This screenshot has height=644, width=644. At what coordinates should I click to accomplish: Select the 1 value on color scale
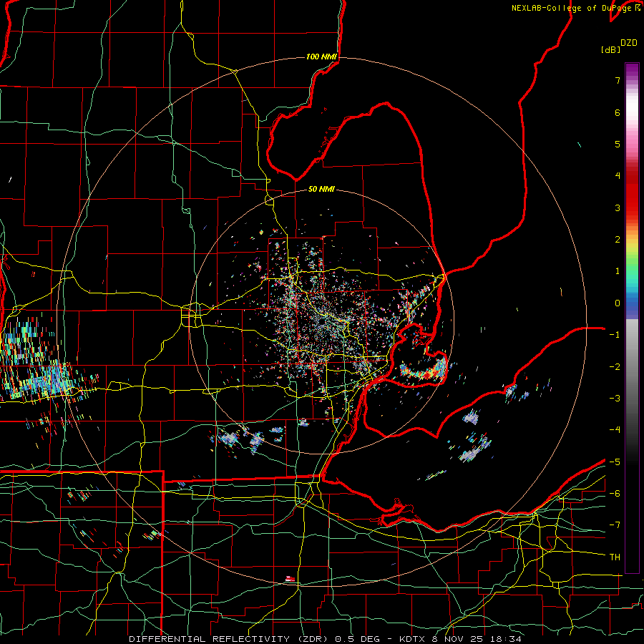(618, 271)
